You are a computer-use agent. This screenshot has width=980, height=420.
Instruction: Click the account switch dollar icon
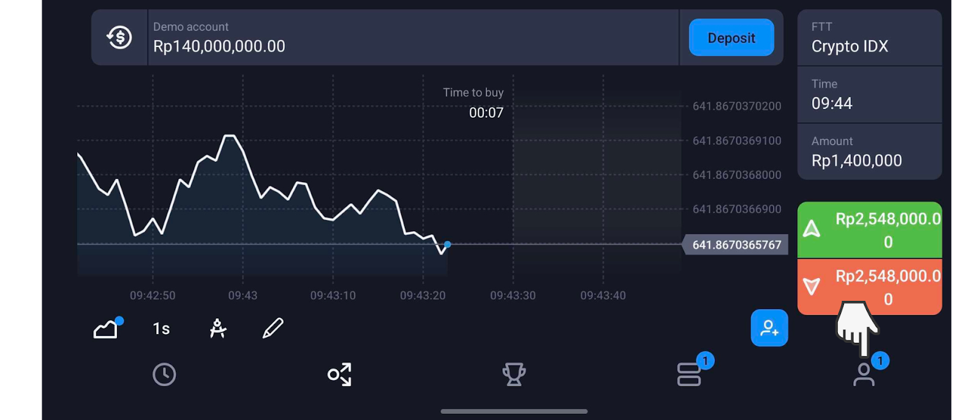[x=119, y=37]
